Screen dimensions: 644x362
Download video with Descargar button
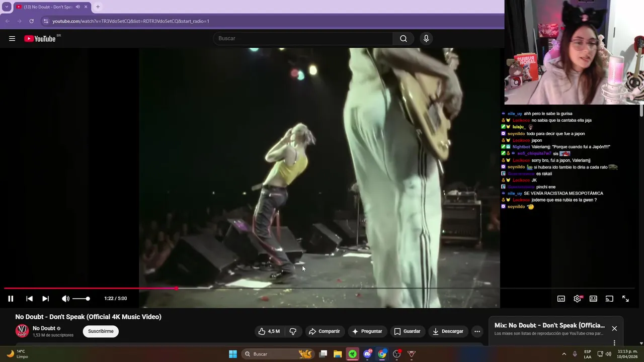click(x=448, y=331)
